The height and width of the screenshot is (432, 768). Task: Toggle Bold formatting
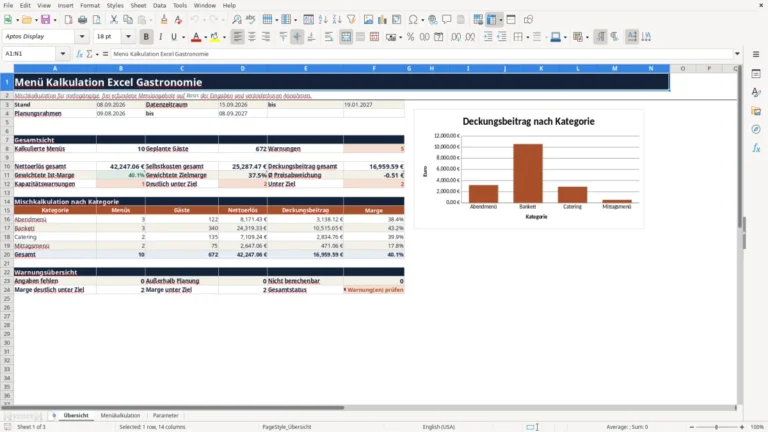click(x=146, y=37)
